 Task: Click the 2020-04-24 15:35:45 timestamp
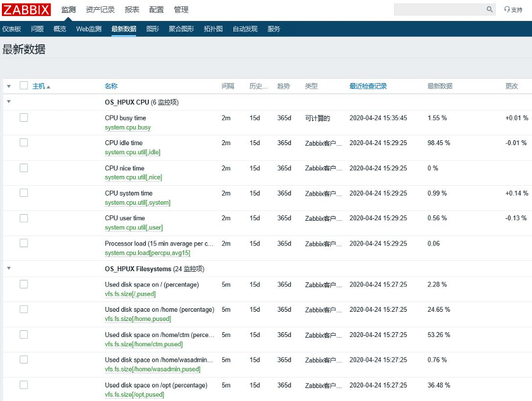click(378, 118)
